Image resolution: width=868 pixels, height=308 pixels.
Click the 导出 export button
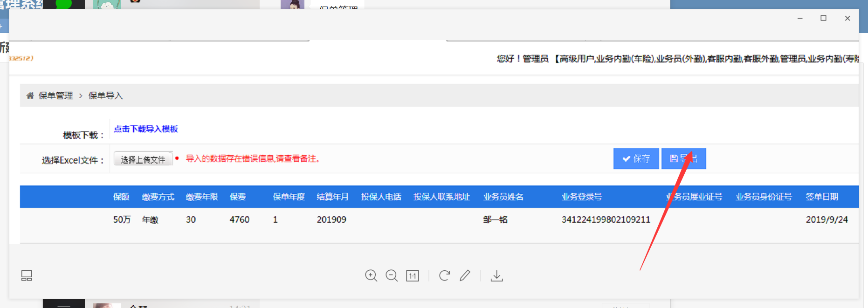coord(683,158)
